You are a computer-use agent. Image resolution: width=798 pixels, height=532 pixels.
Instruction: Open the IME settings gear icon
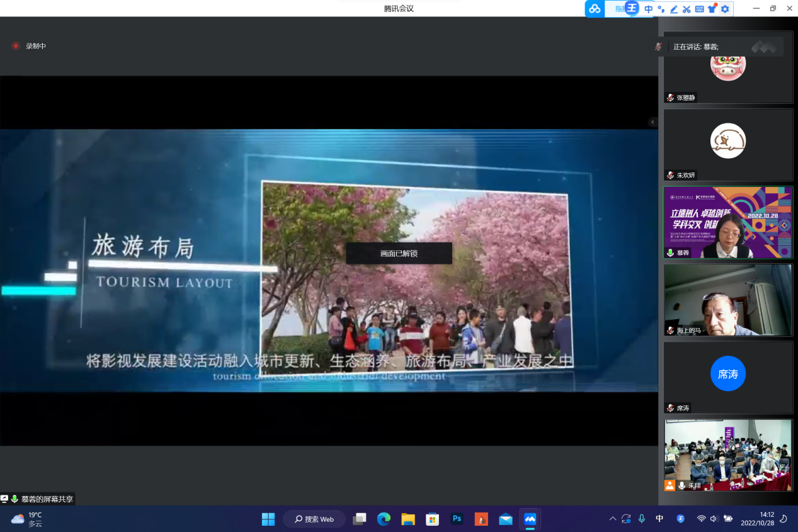point(725,9)
